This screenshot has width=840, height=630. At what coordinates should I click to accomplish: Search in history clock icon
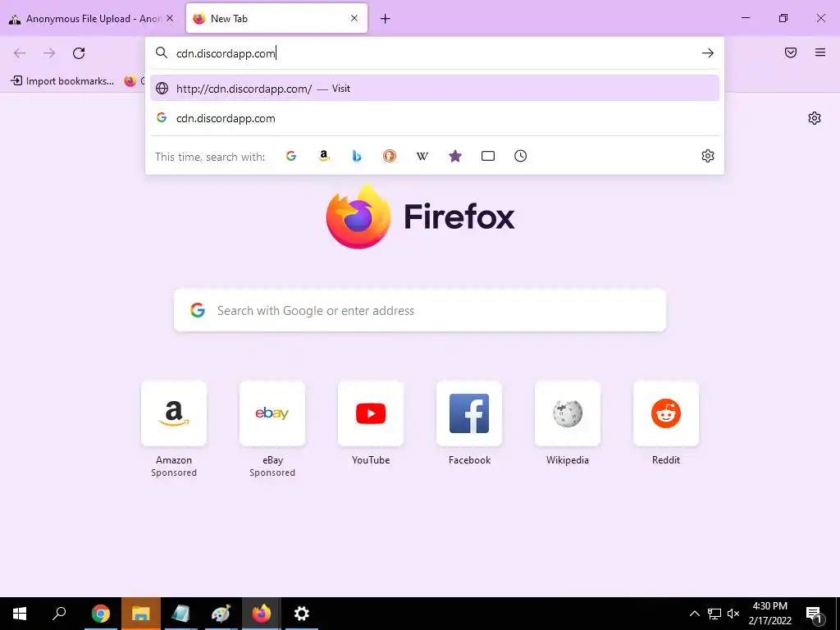tap(520, 156)
